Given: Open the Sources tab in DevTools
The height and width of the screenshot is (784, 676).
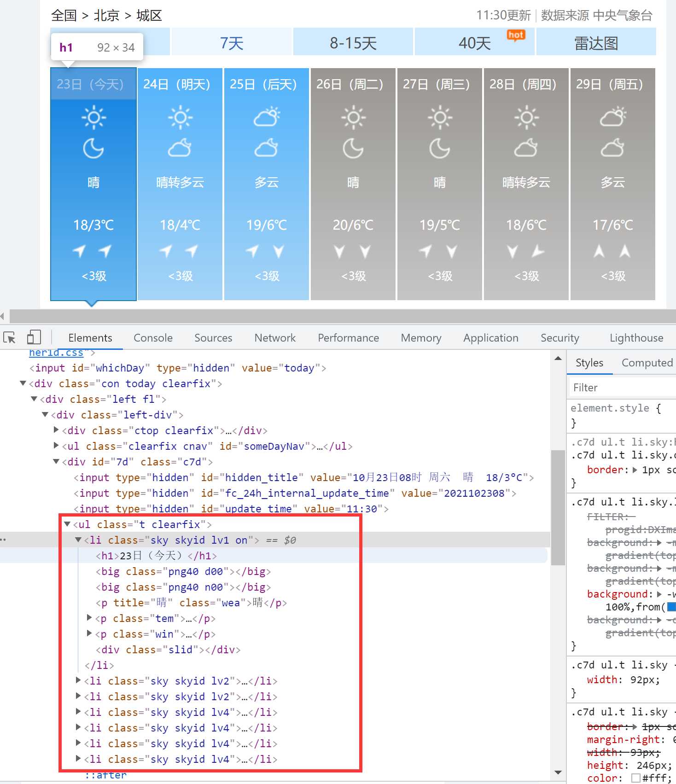Looking at the screenshot, I should pyautogui.click(x=213, y=338).
